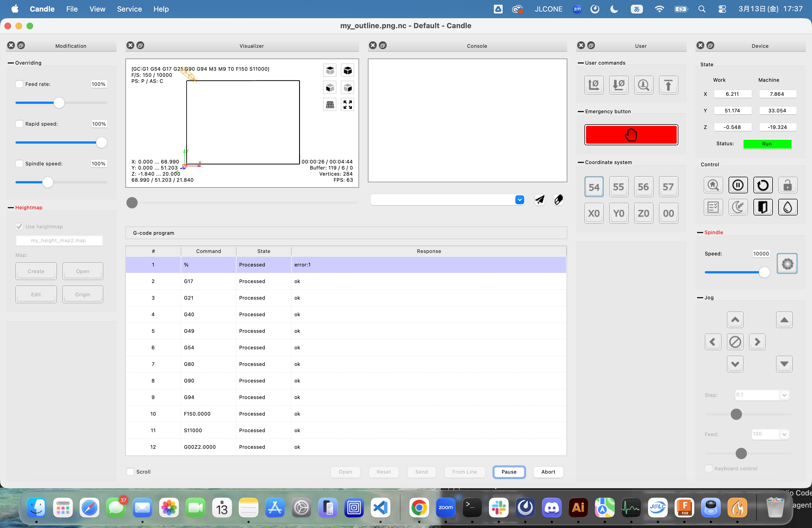The width and height of the screenshot is (812, 528).
Task: Click the fit-to-view icon in Visualizer
Action: coord(347,104)
